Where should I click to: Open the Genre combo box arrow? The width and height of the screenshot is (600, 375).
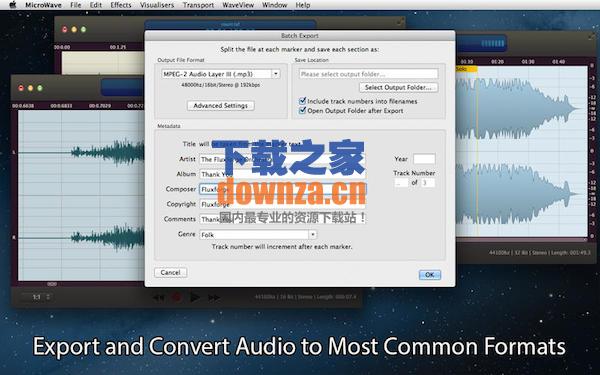coord(313,234)
